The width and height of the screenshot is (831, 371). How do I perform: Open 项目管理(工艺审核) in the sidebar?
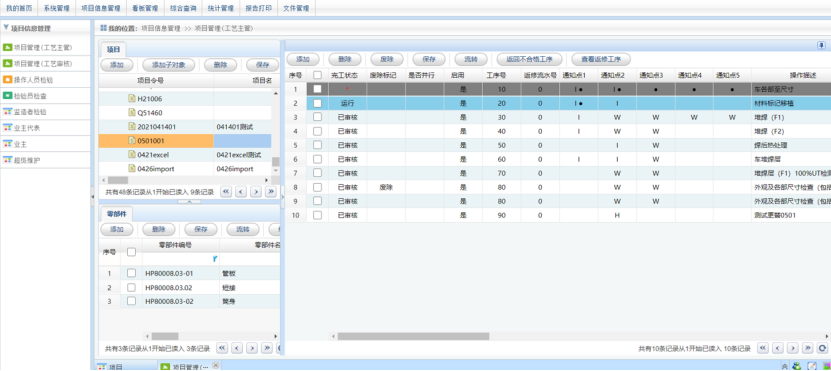click(x=42, y=64)
